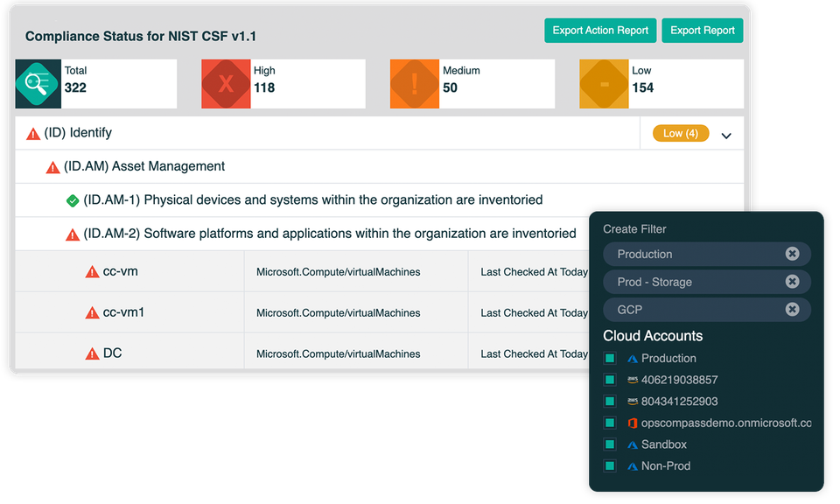Click AWS icon beside 804341252903
The image size is (840, 504).
click(x=633, y=401)
